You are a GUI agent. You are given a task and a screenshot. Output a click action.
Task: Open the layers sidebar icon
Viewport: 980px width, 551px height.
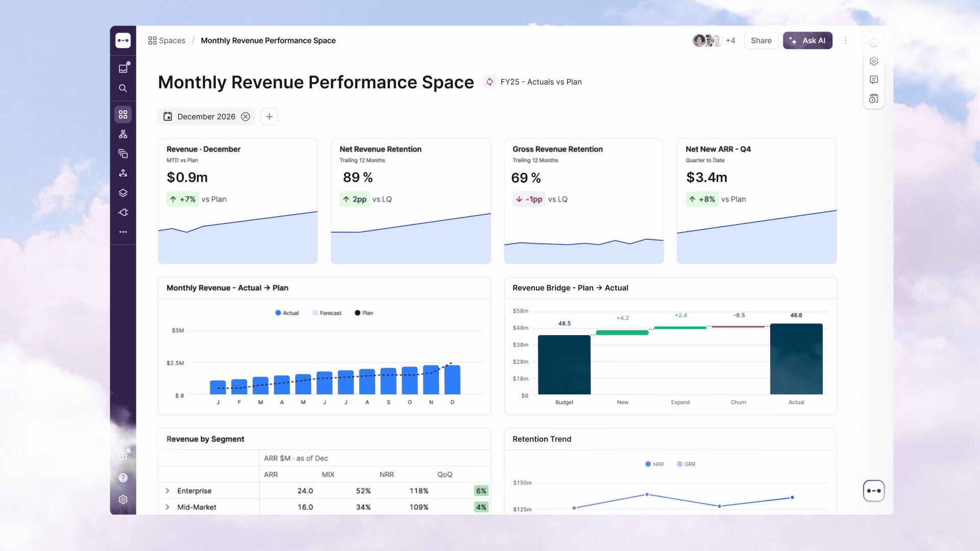tap(123, 193)
